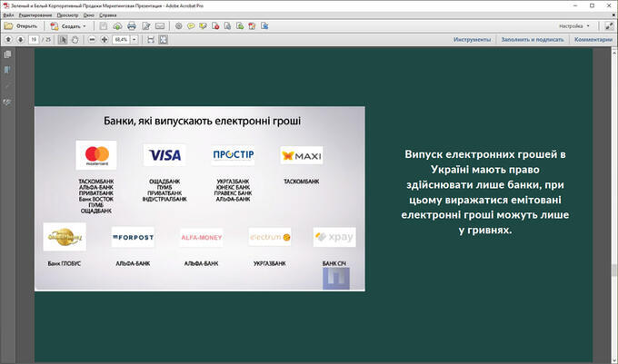Click the Открыть button
Image resolution: width=618 pixels, height=364 pixels.
[21, 26]
